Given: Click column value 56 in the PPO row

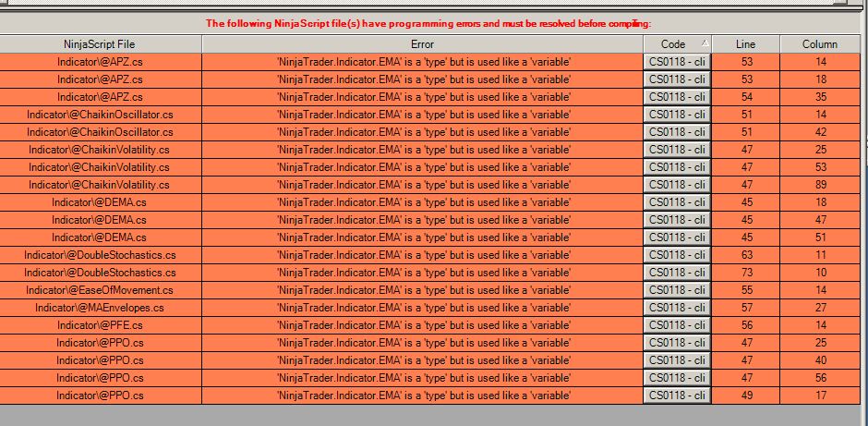Looking at the screenshot, I should tap(820, 378).
